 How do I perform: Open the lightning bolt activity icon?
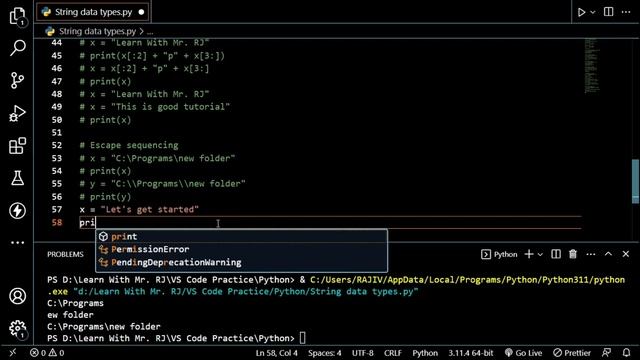[17, 211]
